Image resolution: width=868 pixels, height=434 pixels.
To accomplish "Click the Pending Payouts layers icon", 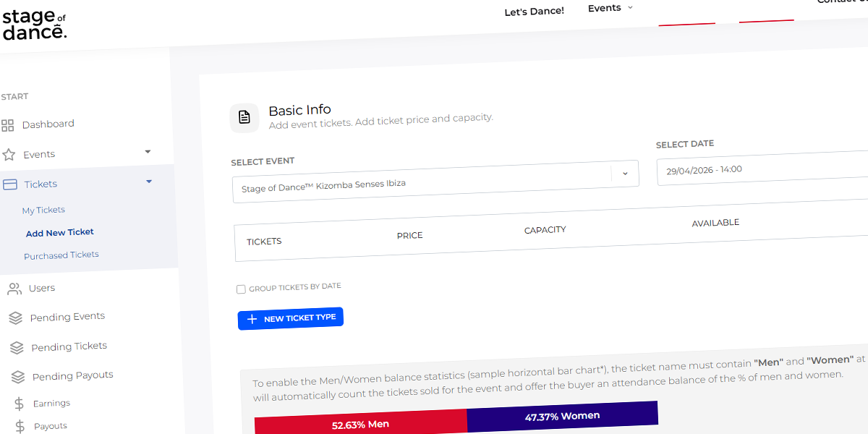I will click(18, 378).
